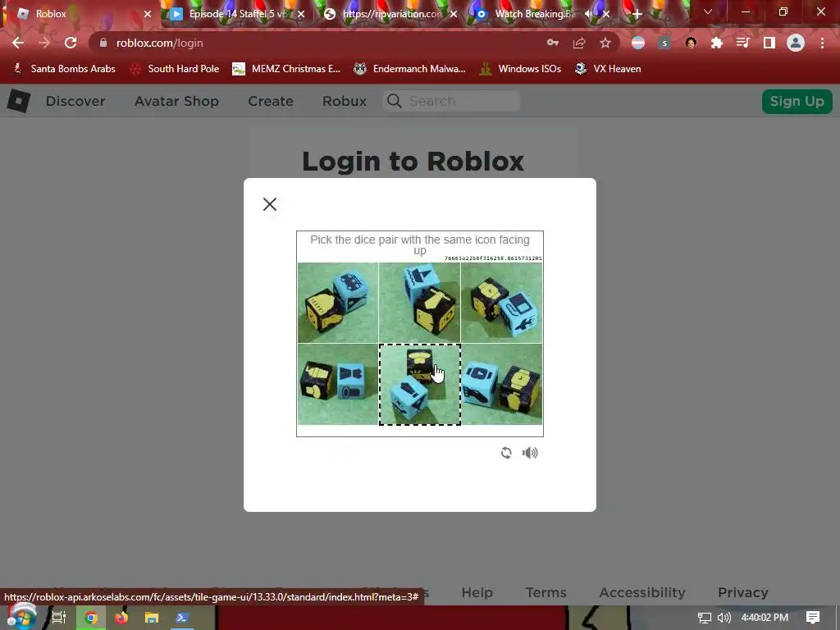
Task: Open the Roblox home logo icon
Action: click(19, 101)
